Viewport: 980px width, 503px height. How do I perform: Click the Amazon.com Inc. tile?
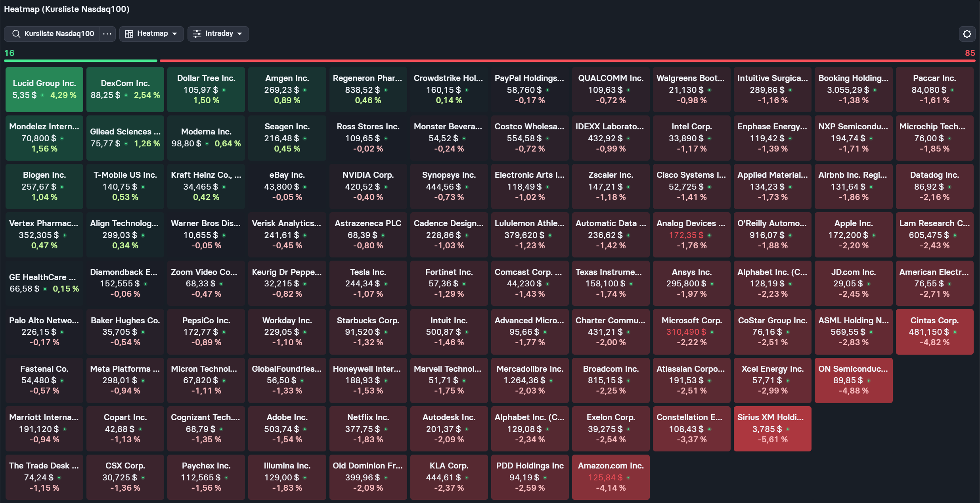click(x=611, y=477)
